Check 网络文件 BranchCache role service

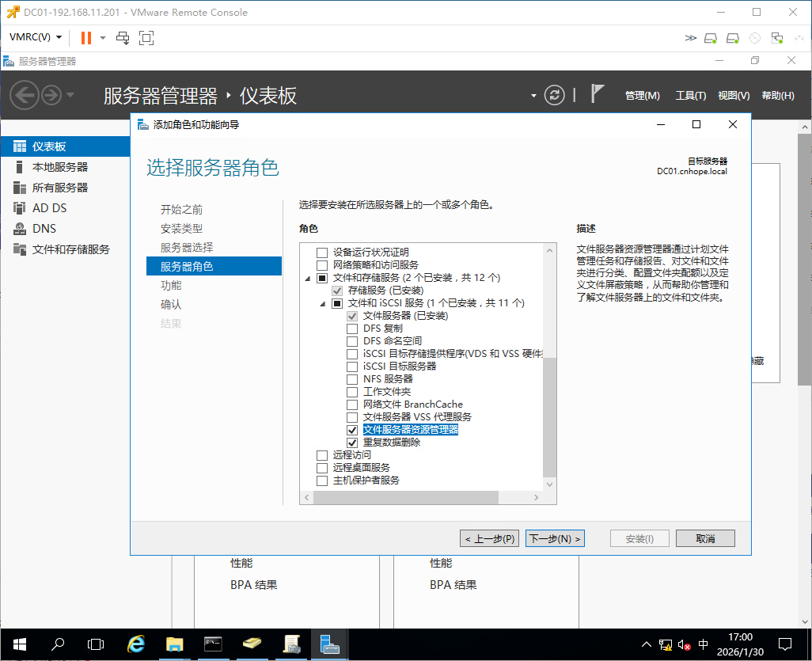(352, 405)
